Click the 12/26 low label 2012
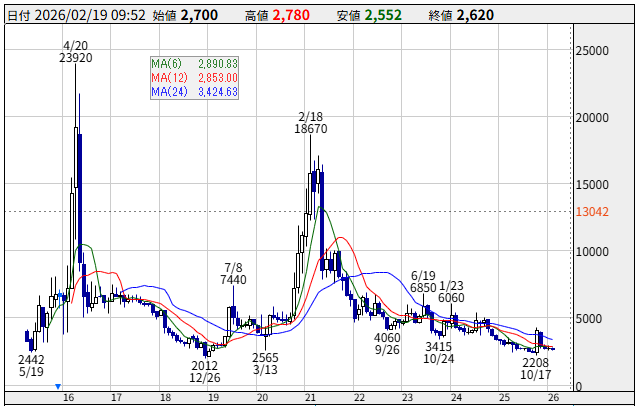 point(205,366)
